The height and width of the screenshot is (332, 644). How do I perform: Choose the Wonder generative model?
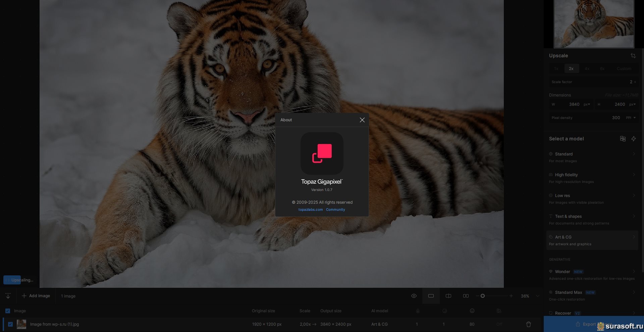point(592,275)
